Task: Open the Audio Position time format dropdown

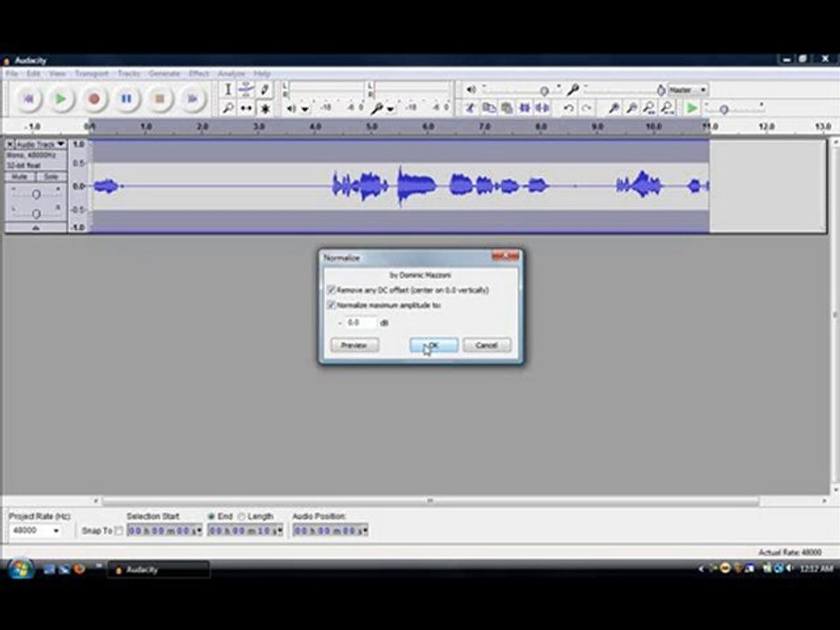Action: point(365,530)
